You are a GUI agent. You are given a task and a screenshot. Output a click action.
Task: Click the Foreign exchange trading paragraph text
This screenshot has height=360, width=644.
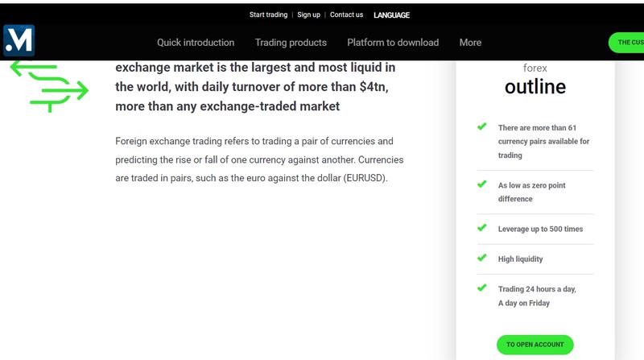(x=259, y=159)
